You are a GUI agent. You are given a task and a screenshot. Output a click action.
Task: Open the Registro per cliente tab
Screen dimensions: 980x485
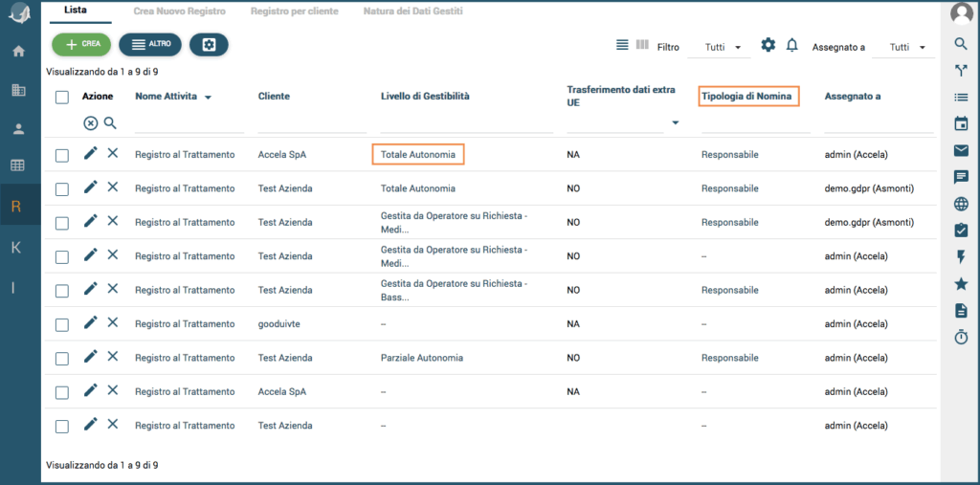(x=295, y=11)
